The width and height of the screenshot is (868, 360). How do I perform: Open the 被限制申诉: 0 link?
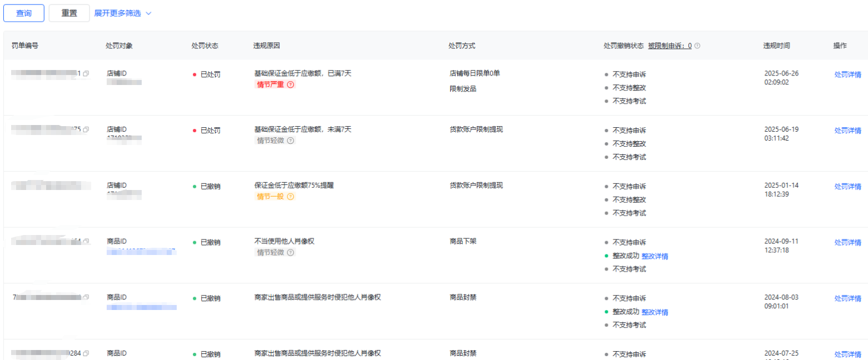[x=670, y=46]
